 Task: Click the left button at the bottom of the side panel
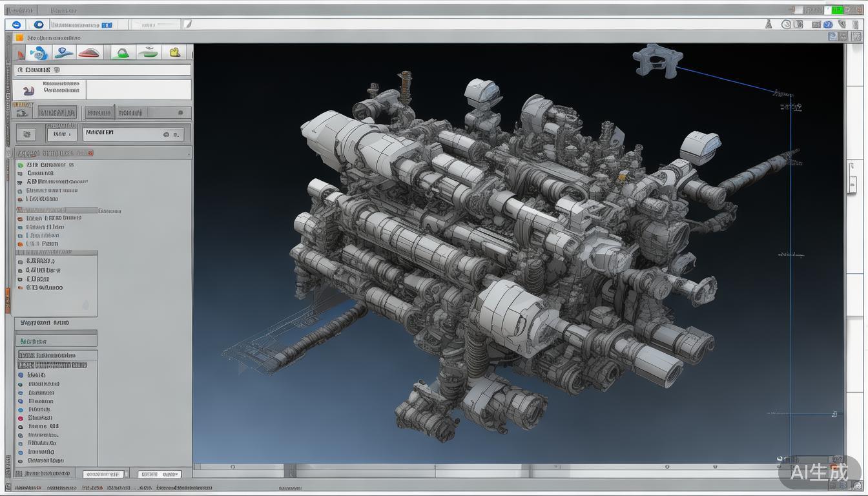(x=104, y=474)
